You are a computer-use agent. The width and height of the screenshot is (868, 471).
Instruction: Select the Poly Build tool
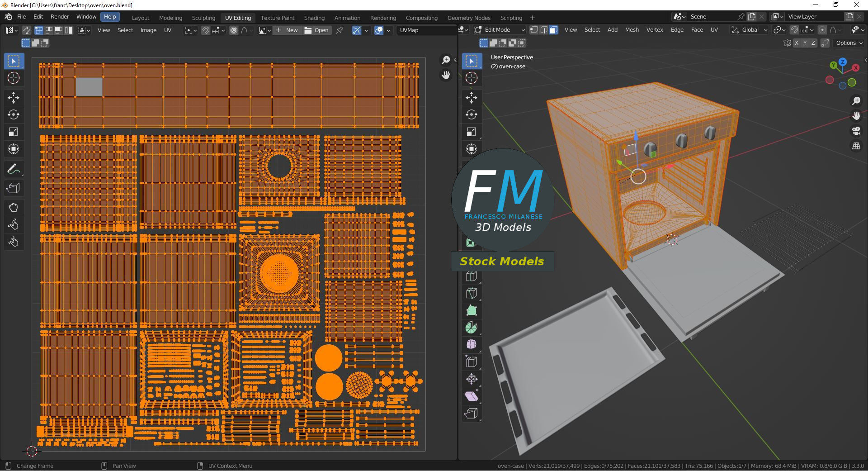(472, 310)
